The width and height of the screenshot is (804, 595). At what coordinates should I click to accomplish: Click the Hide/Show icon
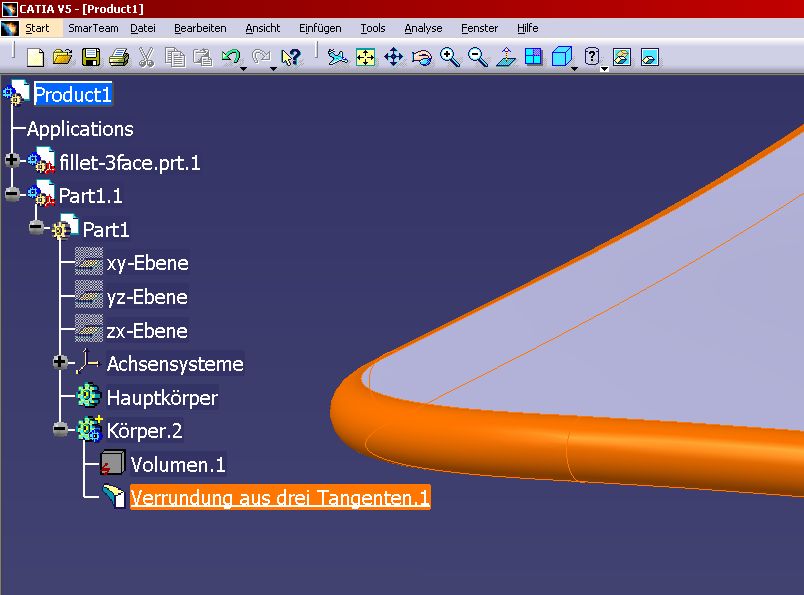[621, 57]
